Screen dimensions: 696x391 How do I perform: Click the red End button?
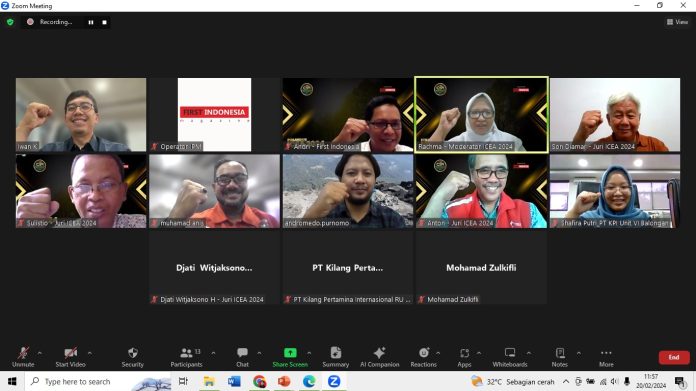pos(674,357)
